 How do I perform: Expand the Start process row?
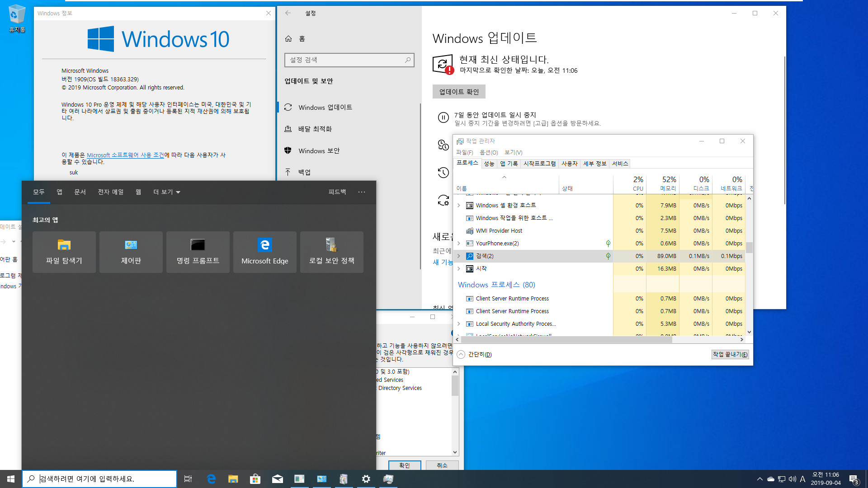point(459,269)
